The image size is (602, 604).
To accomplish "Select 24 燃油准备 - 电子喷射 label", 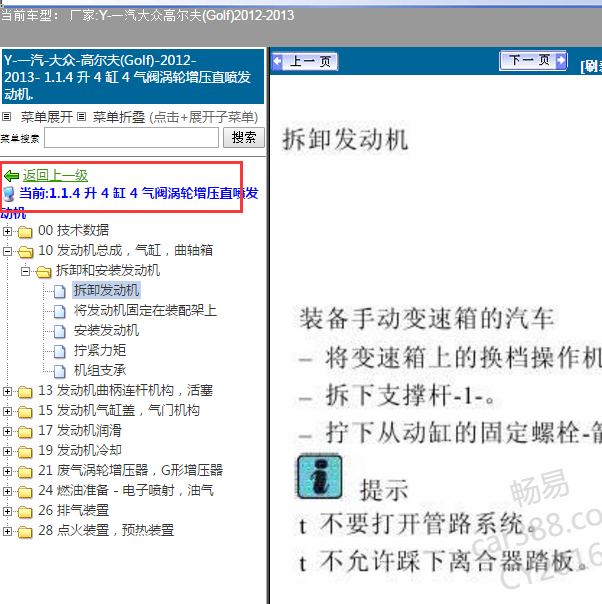I will click(126, 491).
